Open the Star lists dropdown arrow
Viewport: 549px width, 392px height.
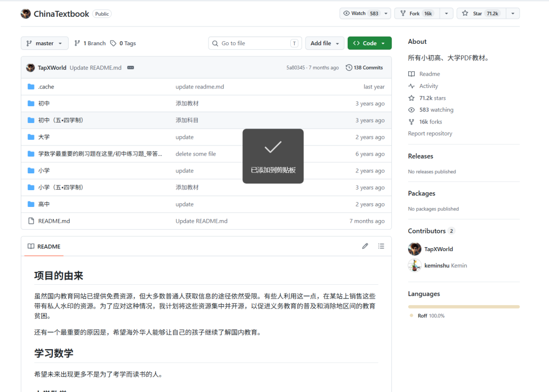(513, 13)
